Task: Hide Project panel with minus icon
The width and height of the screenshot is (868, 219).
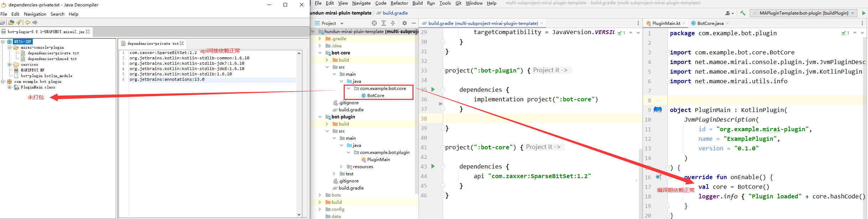Action: tap(414, 23)
